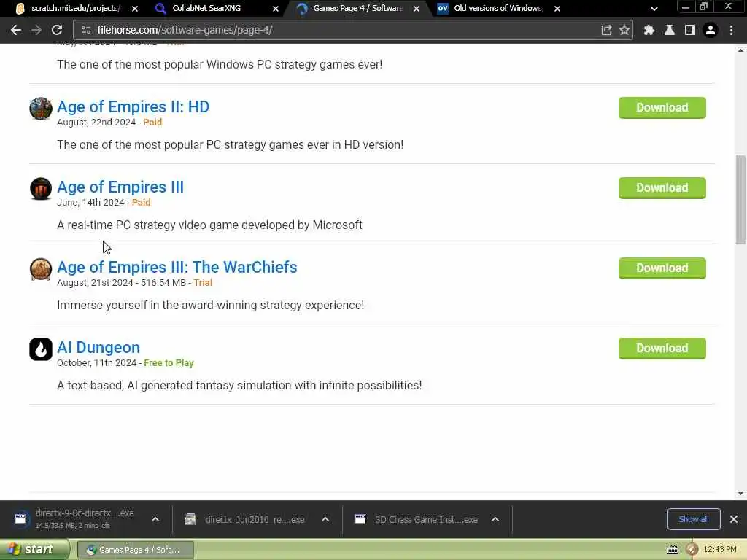Open the tab search dropdown arrow
Screen dimensions: 747x560
click(654, 9)
